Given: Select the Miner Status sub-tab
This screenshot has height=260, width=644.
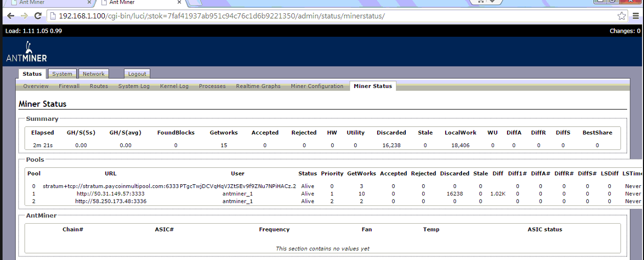Looking at the screenshot, I should 373,86.
